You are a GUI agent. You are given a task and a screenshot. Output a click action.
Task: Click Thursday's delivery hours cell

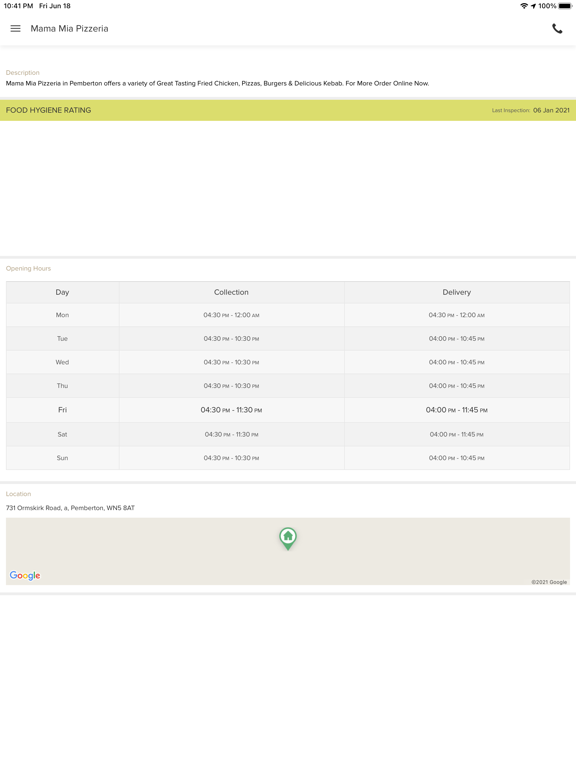[x=456, y=385]
